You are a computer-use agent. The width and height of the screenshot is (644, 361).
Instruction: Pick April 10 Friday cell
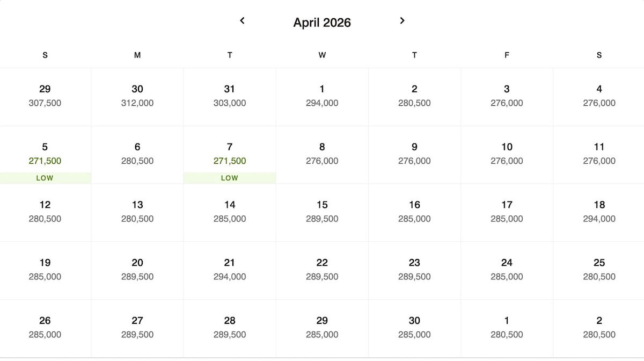coord(507,155)
